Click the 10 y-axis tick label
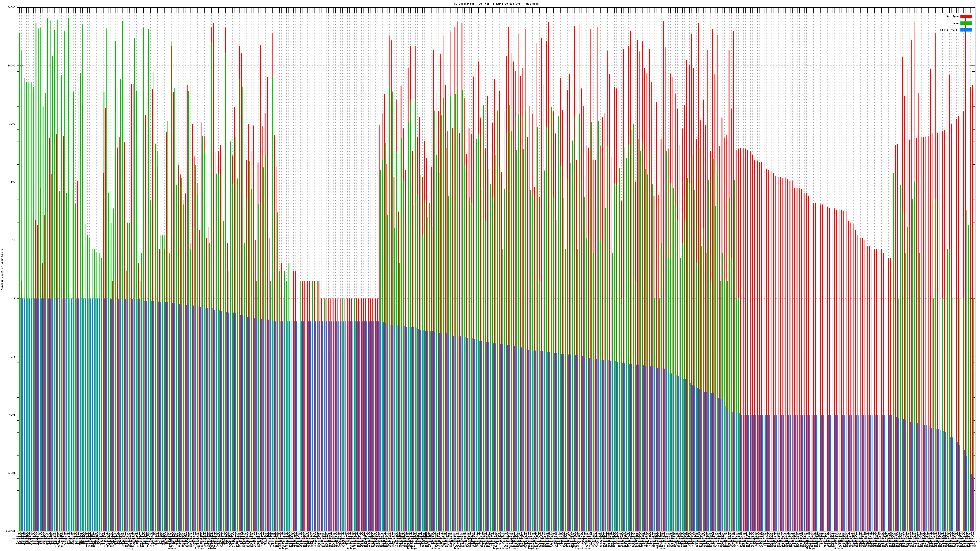 pos(14,240)
